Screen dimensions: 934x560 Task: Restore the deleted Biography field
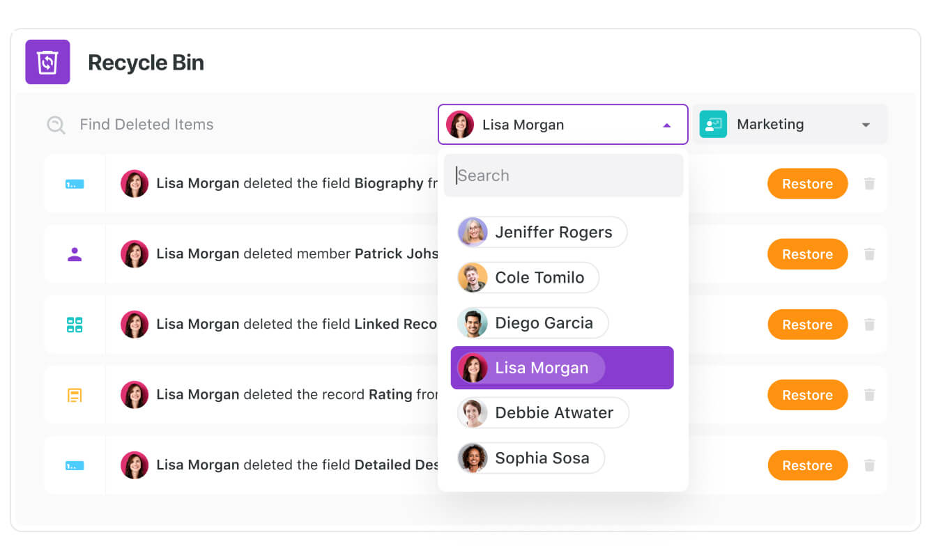pyautogui.click(x=807, y=184)
